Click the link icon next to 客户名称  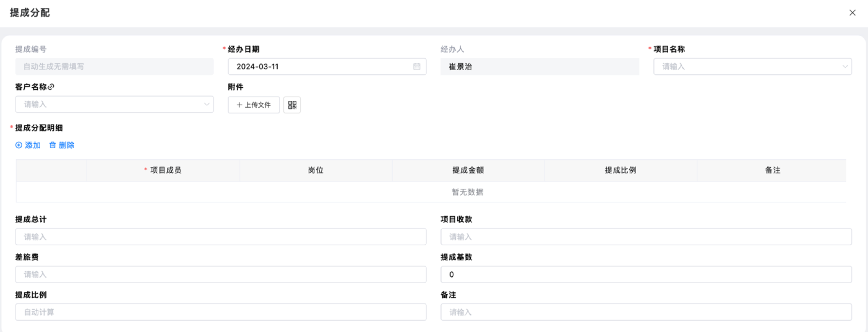(51, 87)
